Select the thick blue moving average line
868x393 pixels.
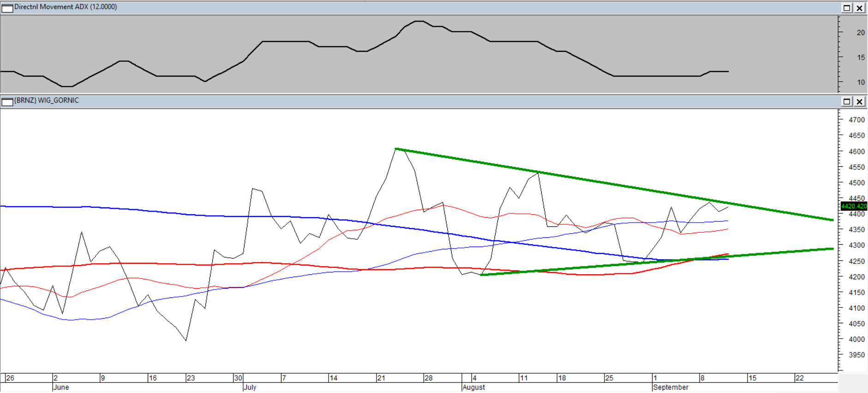138,210
